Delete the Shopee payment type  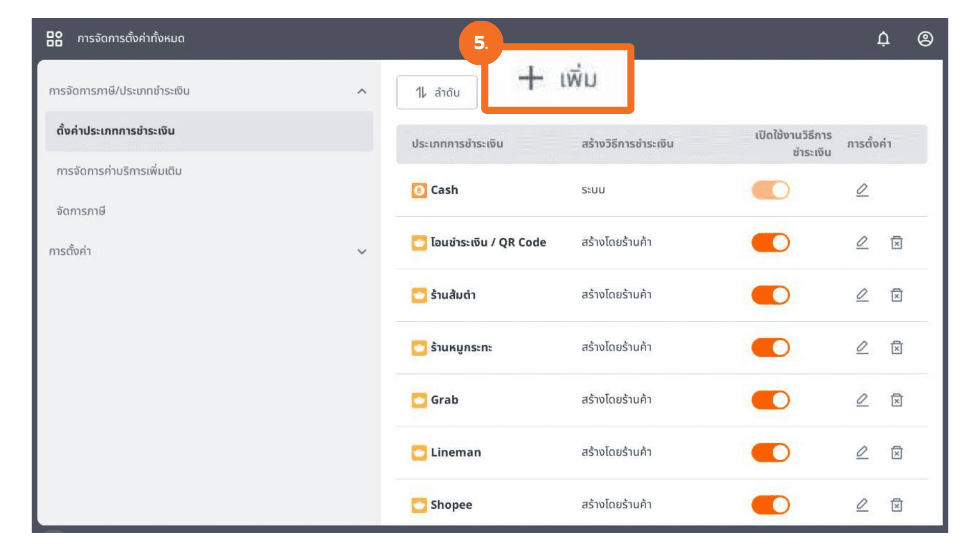[x=896, y=505]
